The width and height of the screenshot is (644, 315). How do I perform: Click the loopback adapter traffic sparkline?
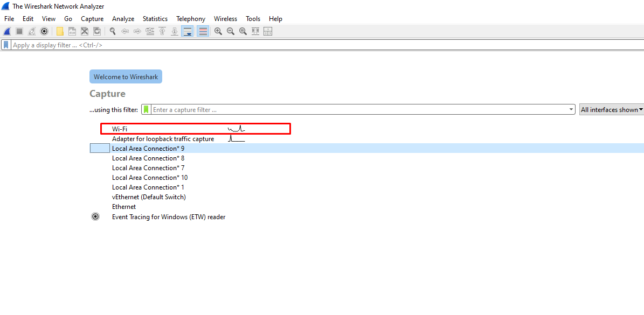pyautogui.click(x=236, y=138)
